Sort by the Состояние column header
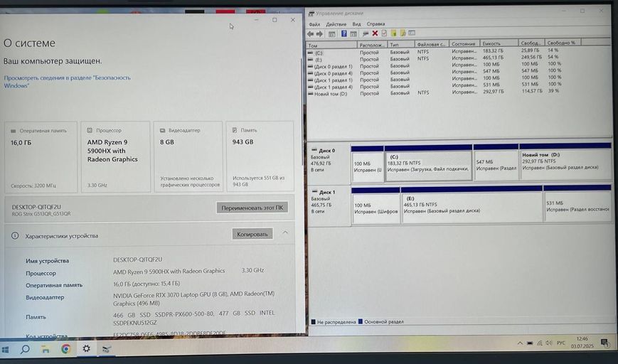 [x=464, y=44]
